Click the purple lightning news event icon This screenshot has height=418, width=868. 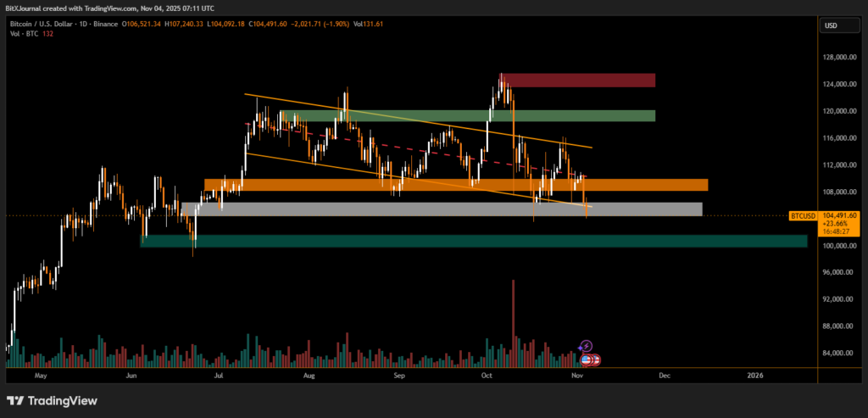(587, 346)
